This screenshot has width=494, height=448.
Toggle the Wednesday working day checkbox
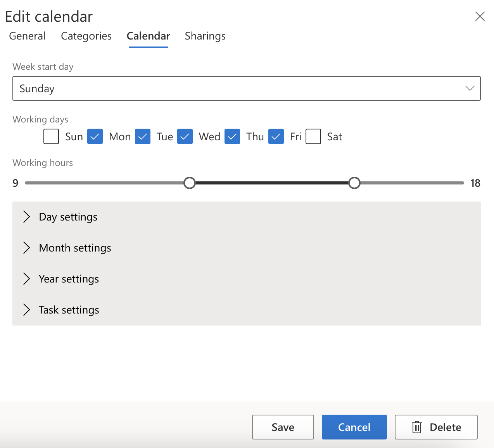point(185,136)
